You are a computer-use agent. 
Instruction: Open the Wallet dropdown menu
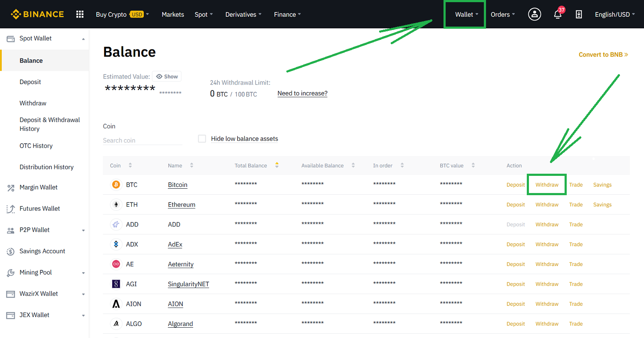pos(467,15)
